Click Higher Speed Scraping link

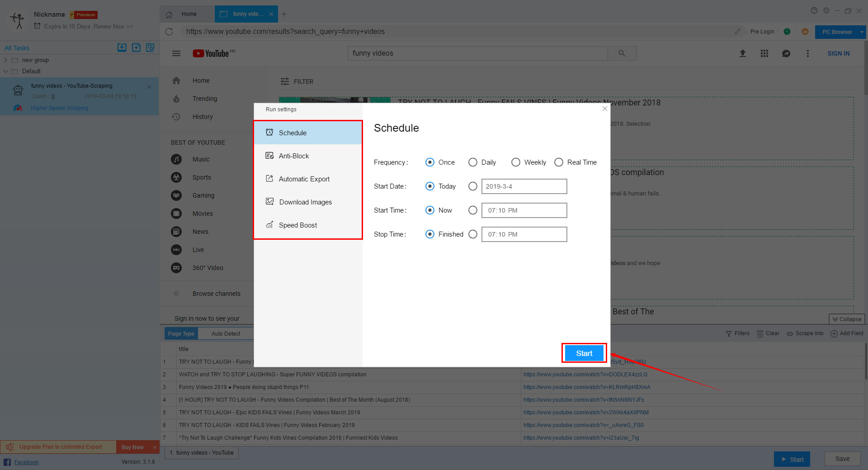[59, 108]
